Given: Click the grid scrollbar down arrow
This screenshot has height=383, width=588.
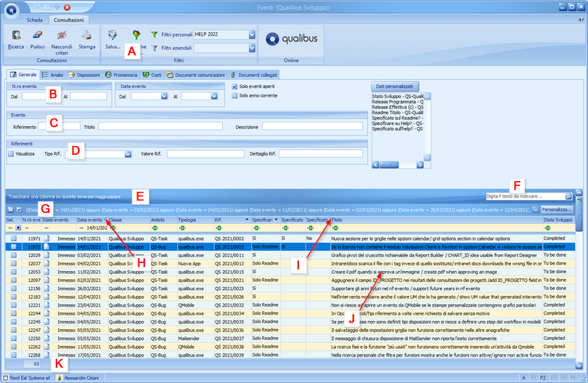Looking at the screenshot, I should coord(579,365).
